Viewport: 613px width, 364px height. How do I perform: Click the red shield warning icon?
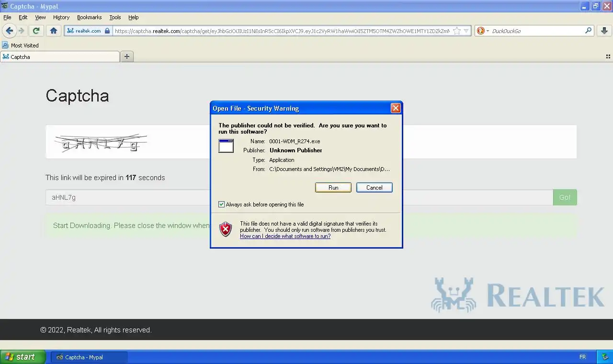pyautogui.click(x=226, y=229)
